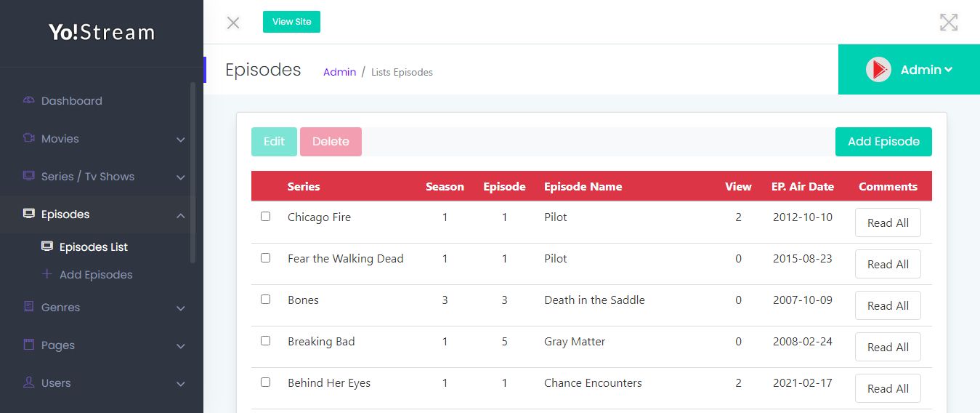Click the Users person icon in sidebar

(29, 382)
